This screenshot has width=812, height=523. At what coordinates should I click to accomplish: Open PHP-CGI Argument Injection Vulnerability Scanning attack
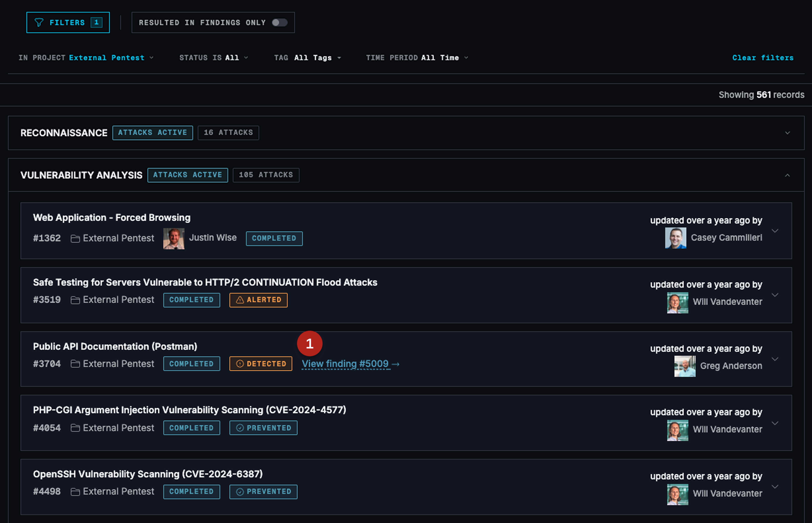[x=189, y=410]
